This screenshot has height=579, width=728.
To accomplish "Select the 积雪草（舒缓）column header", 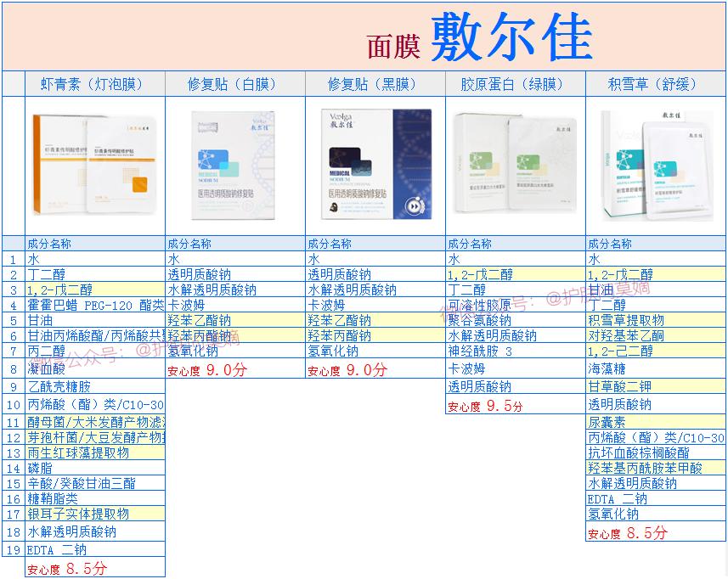I will (656, 84).
